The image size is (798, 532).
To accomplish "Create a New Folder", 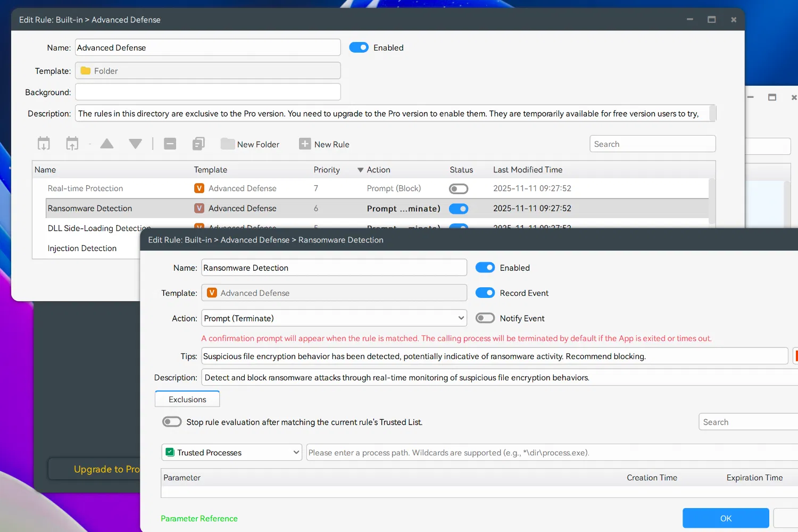I will 250,144.
